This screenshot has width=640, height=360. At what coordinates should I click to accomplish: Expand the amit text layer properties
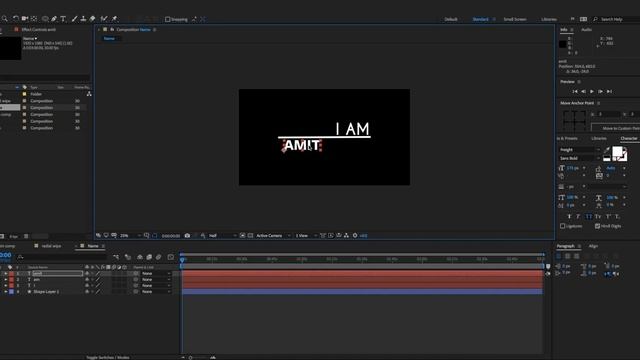6,273
